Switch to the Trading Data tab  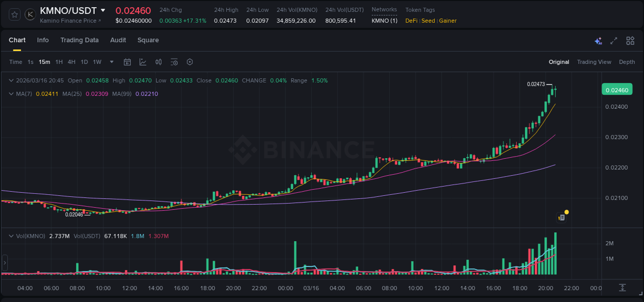[x=79, y=40]
